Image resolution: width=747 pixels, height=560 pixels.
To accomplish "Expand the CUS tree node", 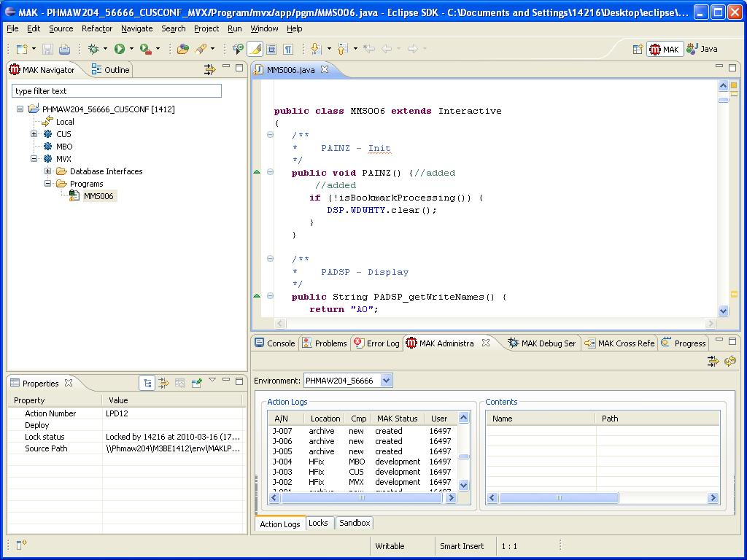I will pos(34,134).
